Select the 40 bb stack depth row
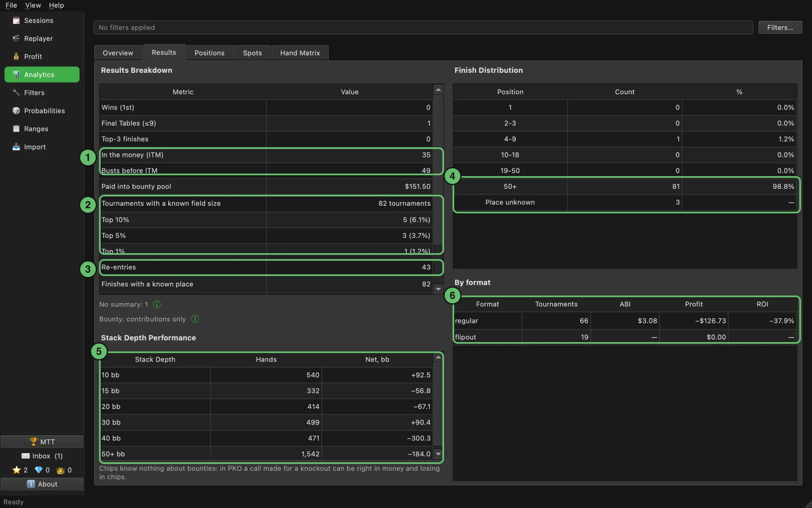This screenshot has height=508, width=812. click(266, 438)
